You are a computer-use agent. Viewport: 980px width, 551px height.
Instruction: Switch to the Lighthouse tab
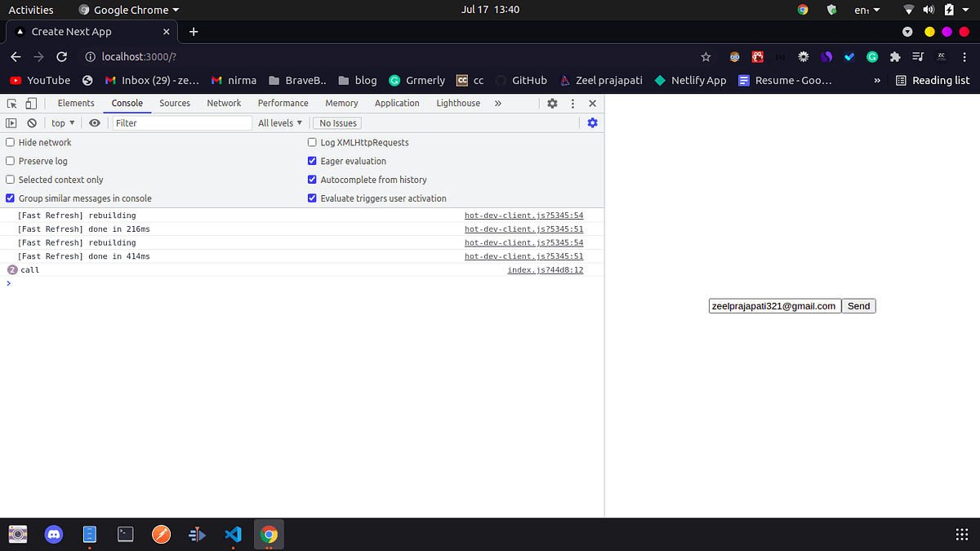point(458,104)
